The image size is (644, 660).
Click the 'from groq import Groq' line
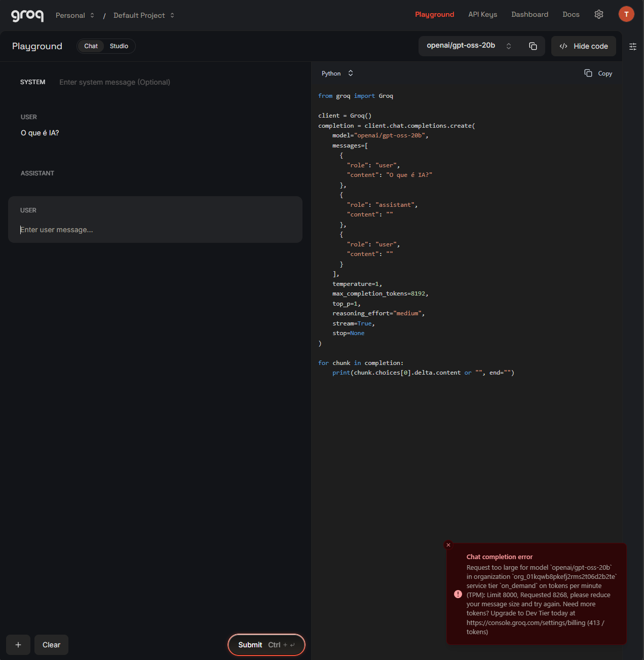tap(356, 96)
